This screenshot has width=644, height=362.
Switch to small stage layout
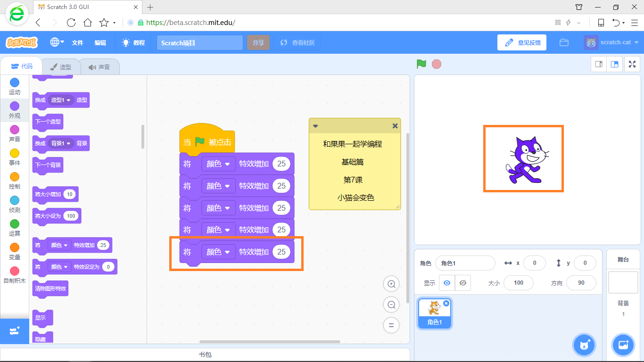599,64
